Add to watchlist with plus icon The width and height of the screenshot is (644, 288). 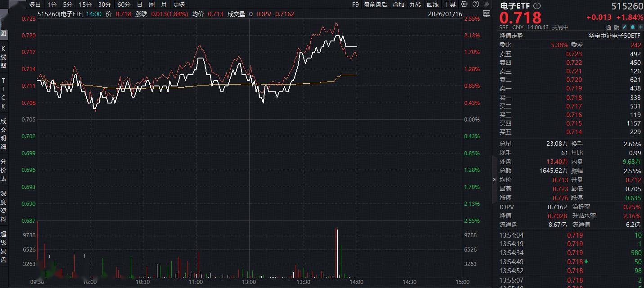[x=640, y=27]
